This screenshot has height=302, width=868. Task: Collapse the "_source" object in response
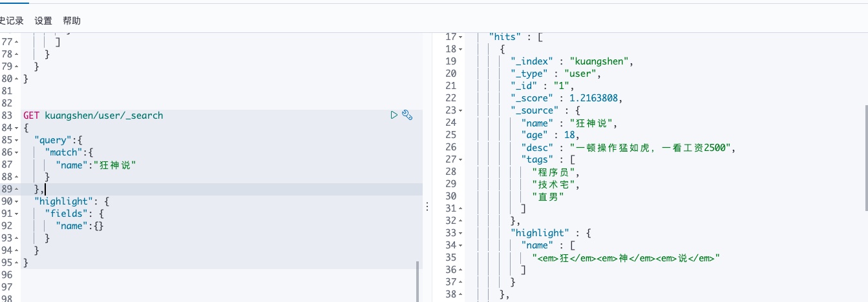pyautogui.click(x=460, y=110)
